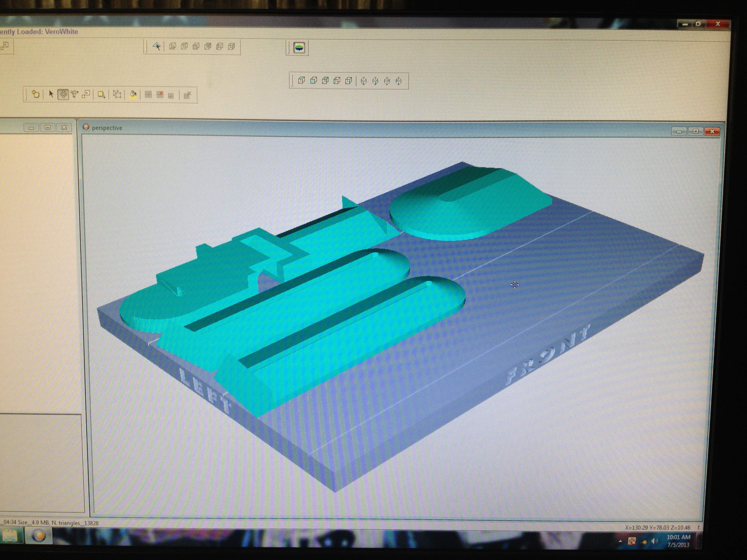Select the scale tool in the lower toolbar
The width and height of the screenshot is (747, 560).
coord(86,94)
